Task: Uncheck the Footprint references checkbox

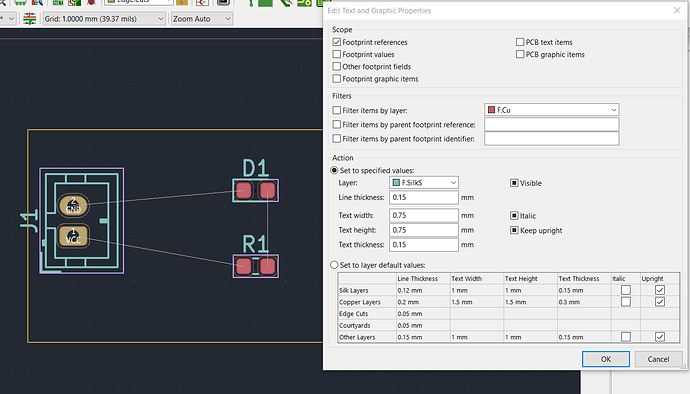Action: pos(337,42)
